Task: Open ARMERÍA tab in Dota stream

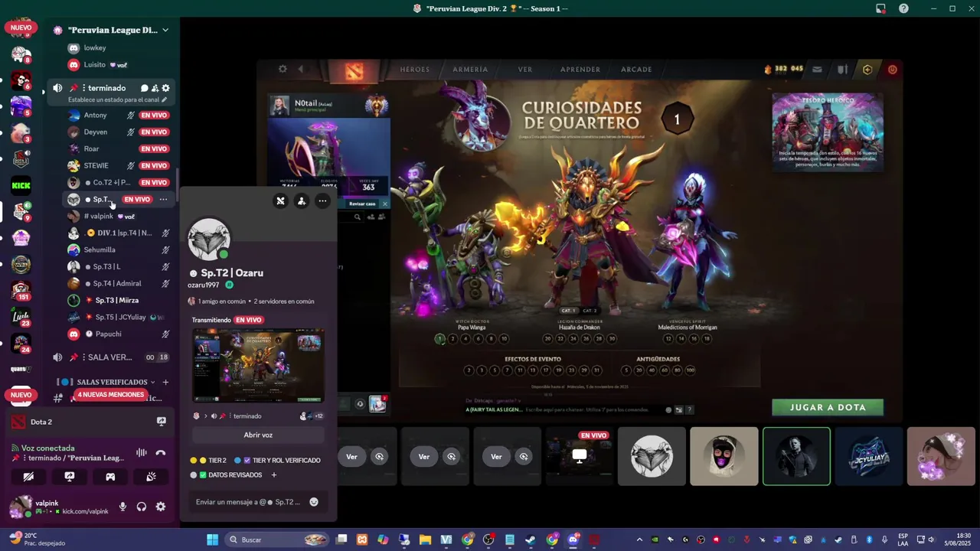Action: 470,69
